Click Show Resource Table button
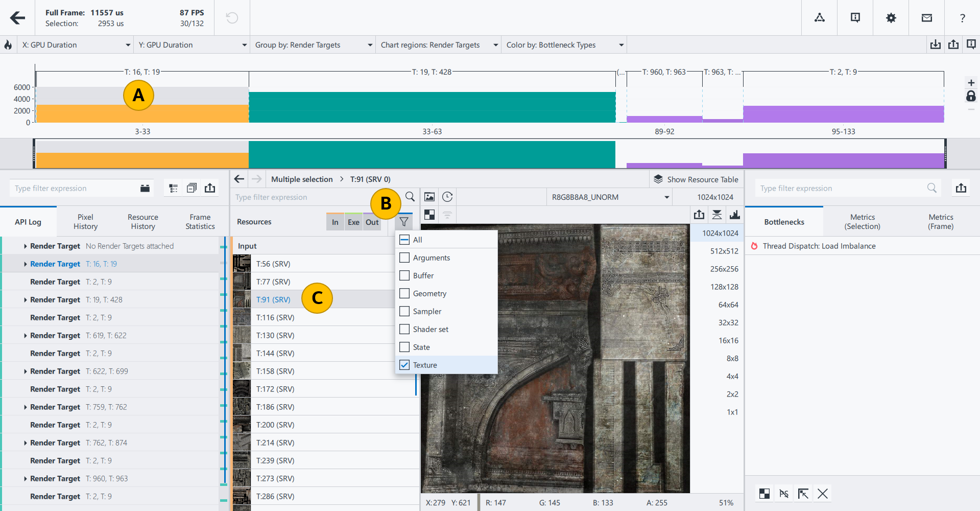This screenshot has width=980, height=511. tap(696, 179)
